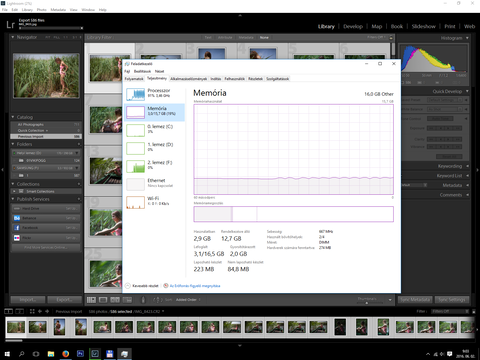Image resolution: width=480 pixels, height=360 pixels.
Task: Open the Map module
Action: (x=377, y=26)
